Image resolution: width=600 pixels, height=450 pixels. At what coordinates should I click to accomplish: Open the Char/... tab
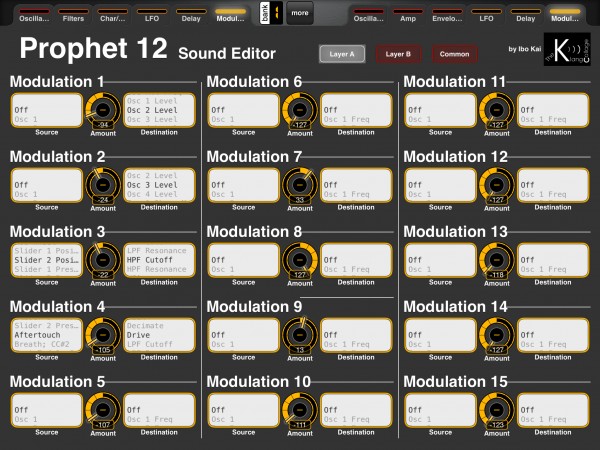[112, 15]
